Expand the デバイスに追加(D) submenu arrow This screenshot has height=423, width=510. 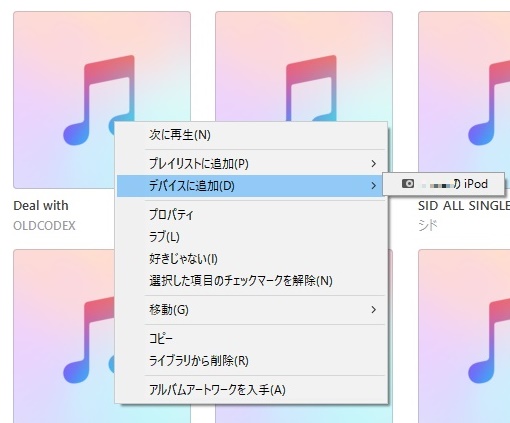374,186
